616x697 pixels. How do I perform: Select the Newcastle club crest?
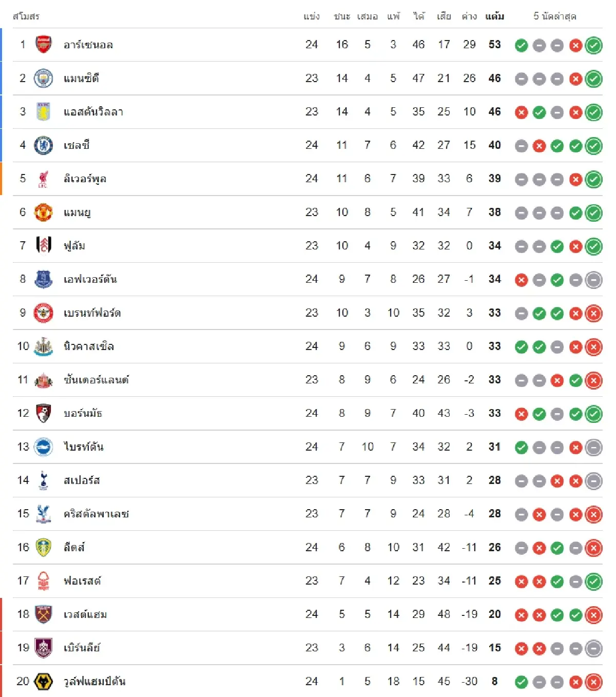43,346
